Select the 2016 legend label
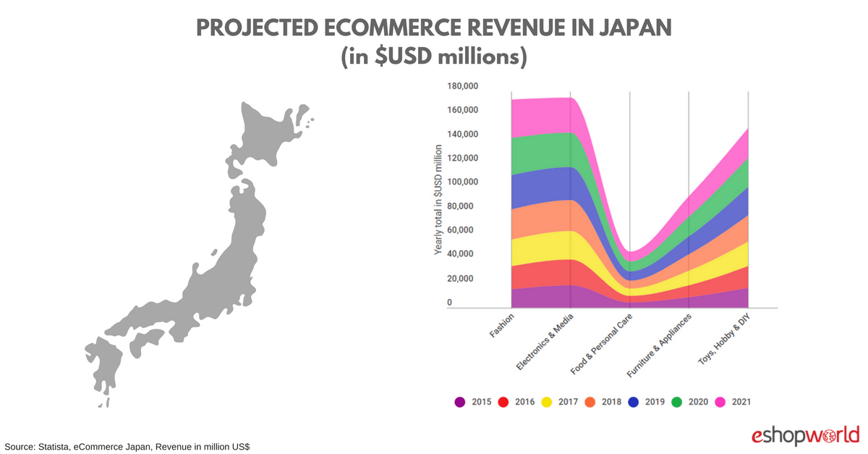 click(x=525, y=402)
